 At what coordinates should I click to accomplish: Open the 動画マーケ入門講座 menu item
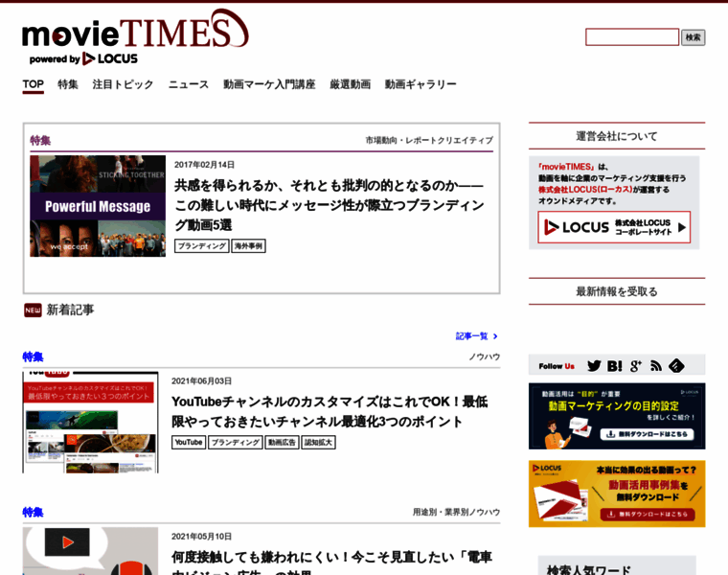click(269, 84)
